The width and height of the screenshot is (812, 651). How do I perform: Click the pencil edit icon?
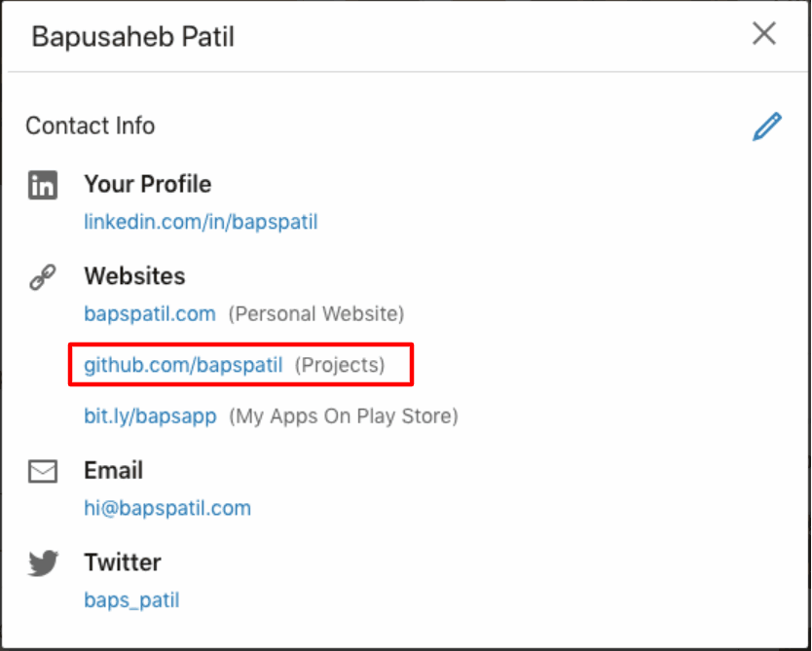tap(766, 127)
